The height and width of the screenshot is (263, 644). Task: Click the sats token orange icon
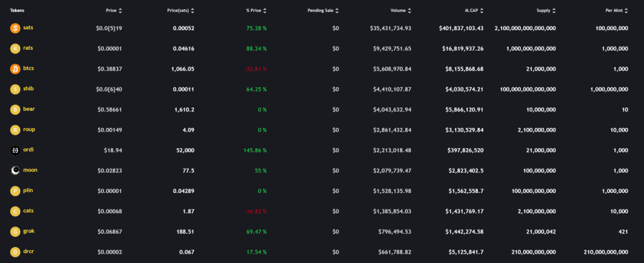[15, 28]
